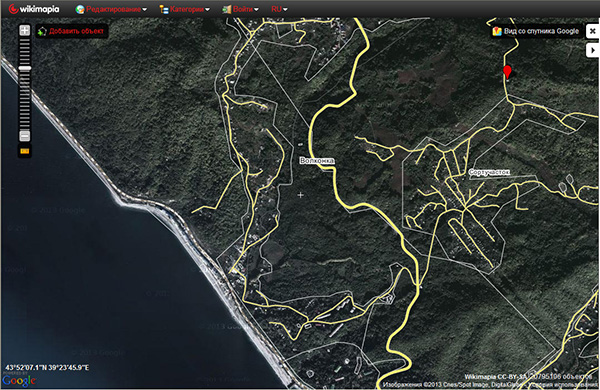Open the RU language dropdown

click(279, 9)
